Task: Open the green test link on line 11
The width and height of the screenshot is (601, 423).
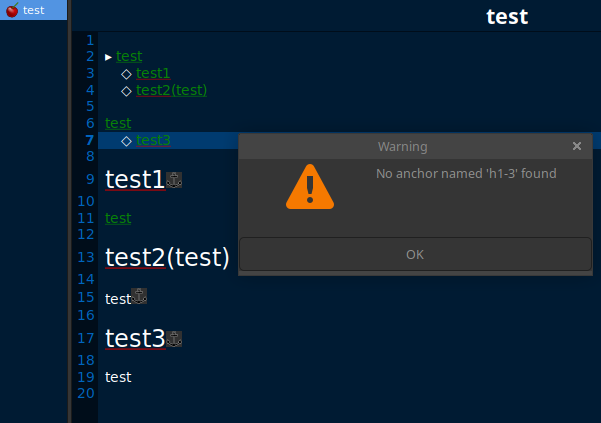Action: 118,218
